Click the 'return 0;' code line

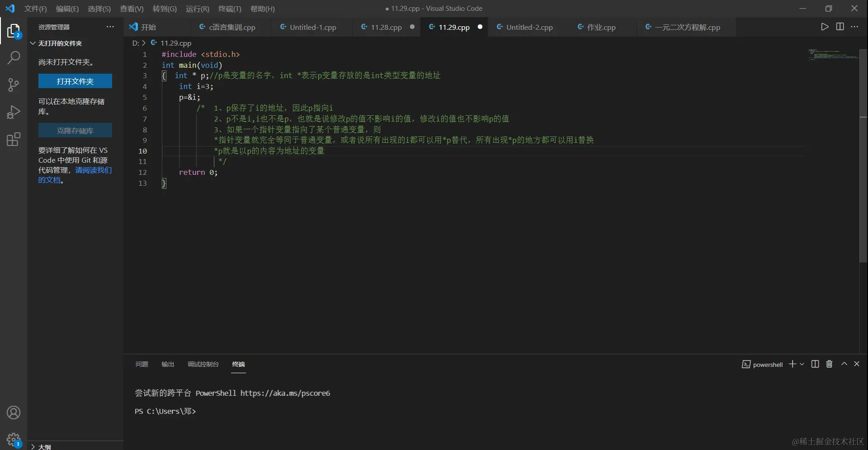tap(198, 172)
